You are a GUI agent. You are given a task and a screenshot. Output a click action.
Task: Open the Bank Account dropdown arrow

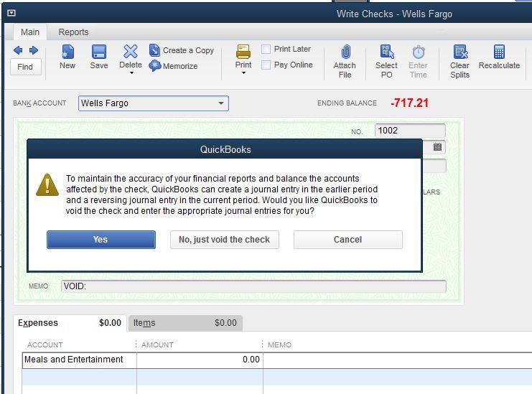click(x=221, y=103)
